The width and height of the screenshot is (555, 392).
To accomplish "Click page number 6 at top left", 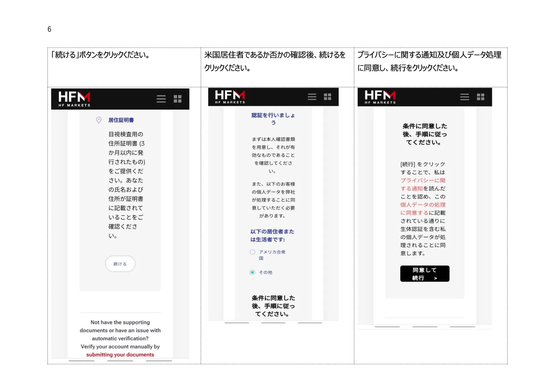I will pos(49,29).
